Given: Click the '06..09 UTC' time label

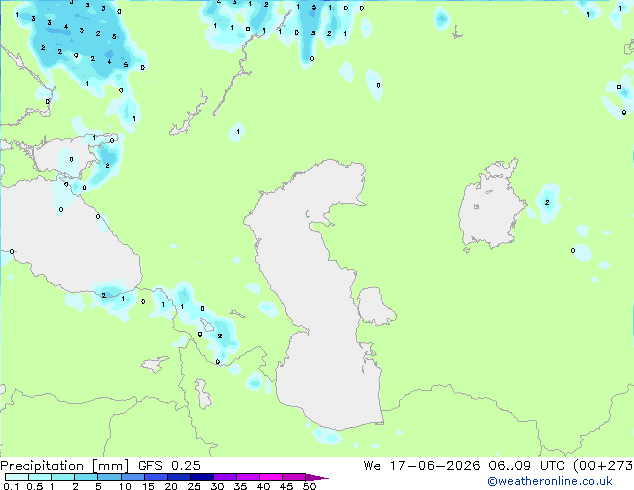Looking at the screenshot, I should click(526, 466).
